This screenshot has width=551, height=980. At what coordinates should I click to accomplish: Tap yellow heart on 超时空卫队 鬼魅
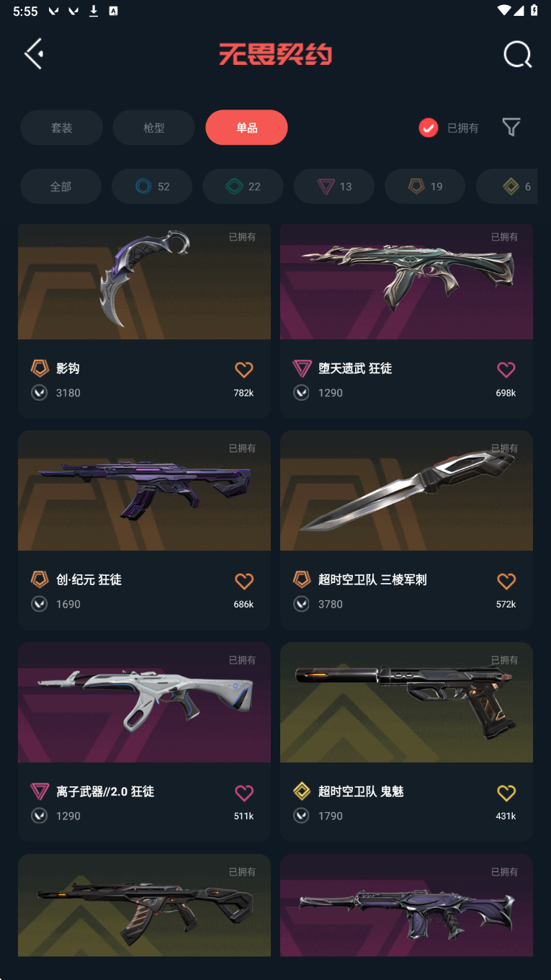[506, 793]
